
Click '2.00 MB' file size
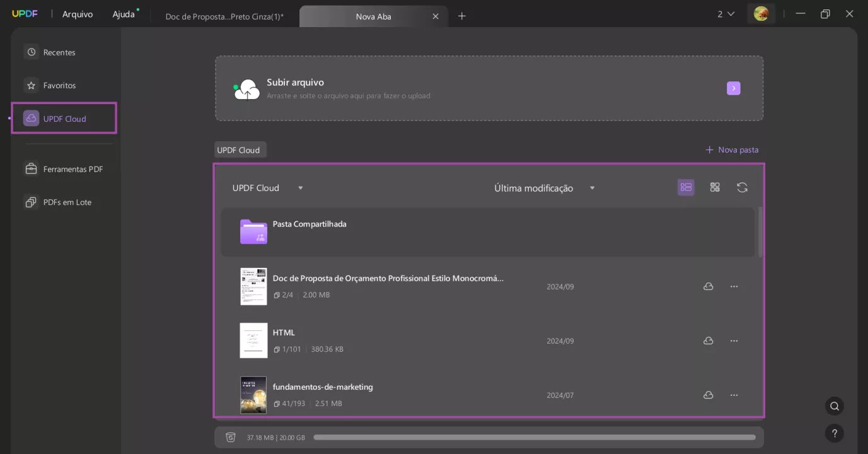[316, 294]
